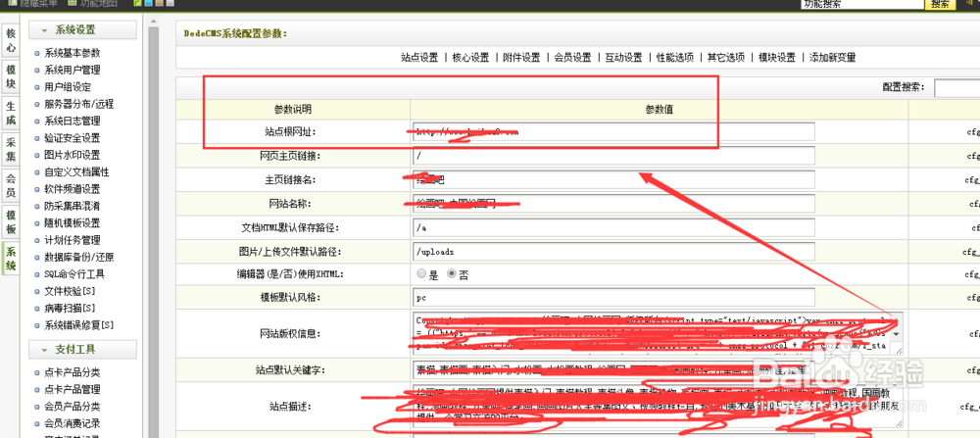Click the 网站名称 input field
Viewport: 980px width, 438px height.
(613, 204)
